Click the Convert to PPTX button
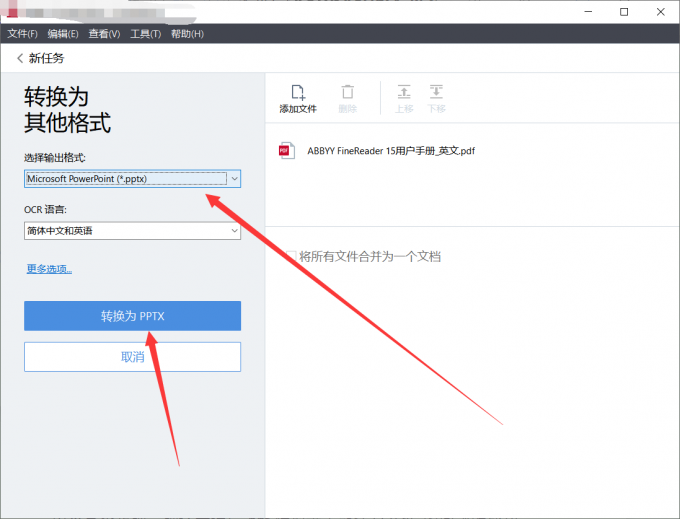Screen dimensions: 680x519 [132, 316]
